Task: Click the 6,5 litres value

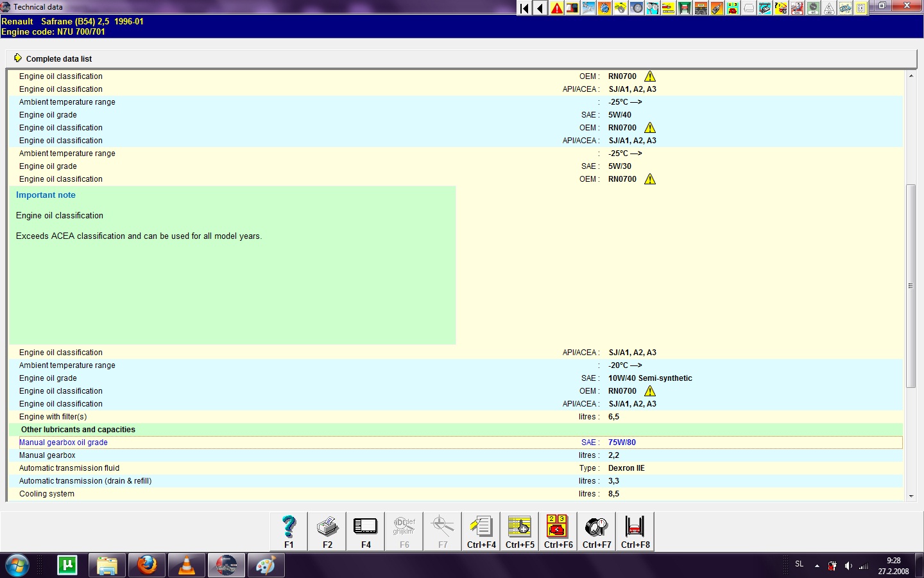Action: coord(613,417)
